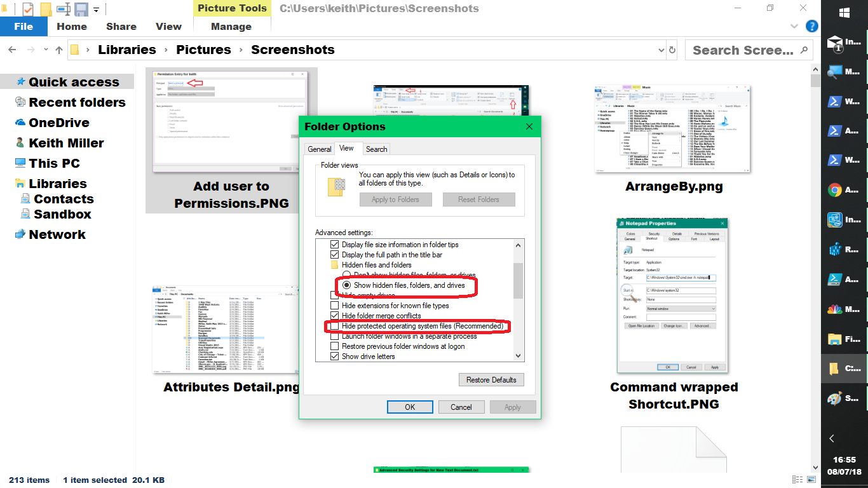The width and height of the screenshot is (868, 488).
Task: Open the Paint app in taskbar
Action: coord(844,398)
